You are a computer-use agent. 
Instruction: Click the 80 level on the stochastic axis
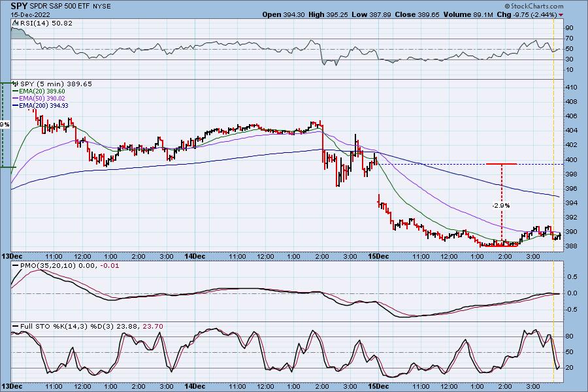[x=569, y=336]
